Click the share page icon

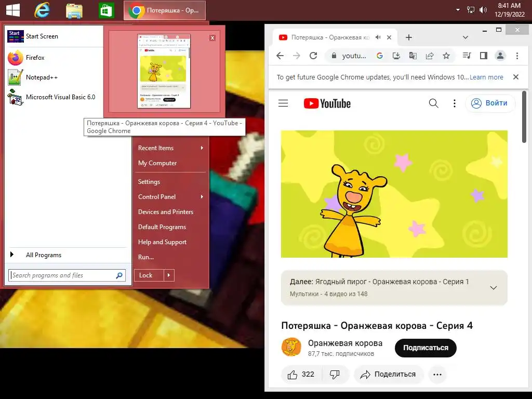430,56
